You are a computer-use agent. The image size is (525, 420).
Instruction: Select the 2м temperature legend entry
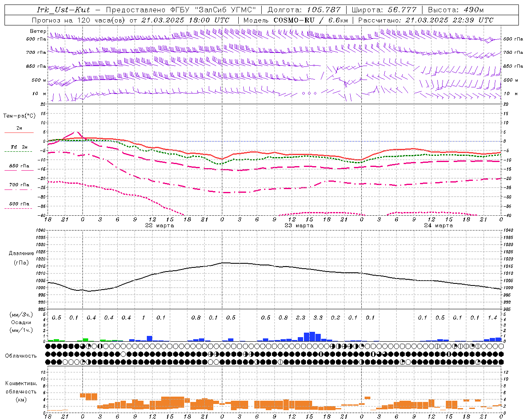coord(19,128)
